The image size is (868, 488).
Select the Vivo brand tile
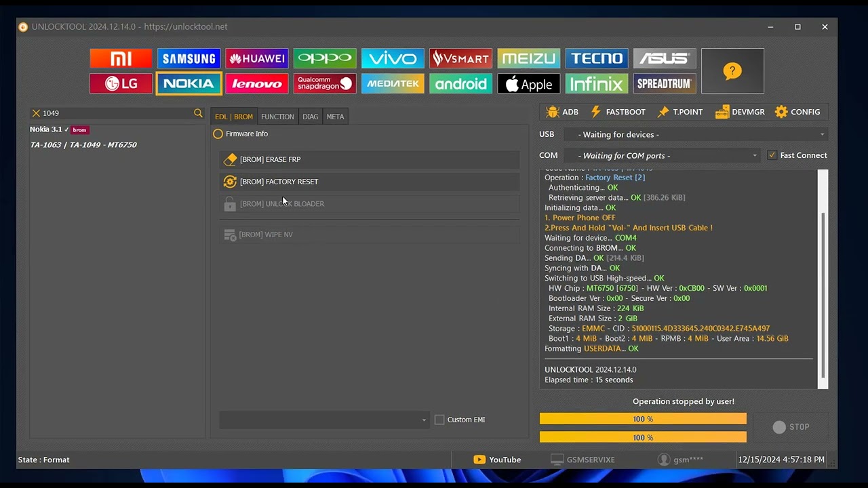click(x=393, y=58)
